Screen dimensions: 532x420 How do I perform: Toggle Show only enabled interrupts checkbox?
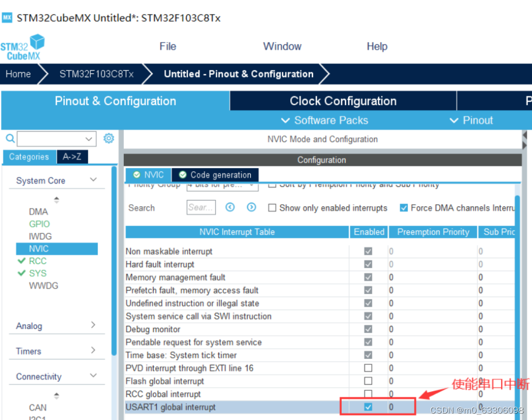[x=272, y=208]
